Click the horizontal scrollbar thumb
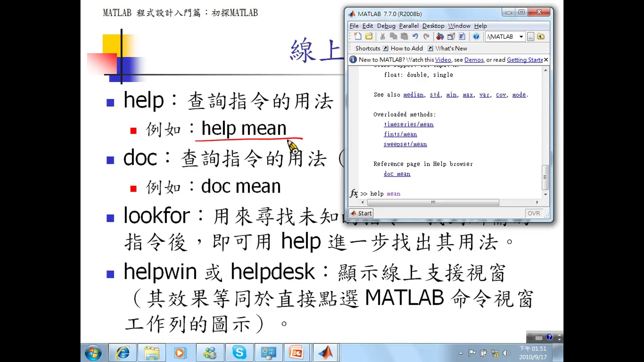This screenshot has height=362, width=644. [x=433, y=202]
